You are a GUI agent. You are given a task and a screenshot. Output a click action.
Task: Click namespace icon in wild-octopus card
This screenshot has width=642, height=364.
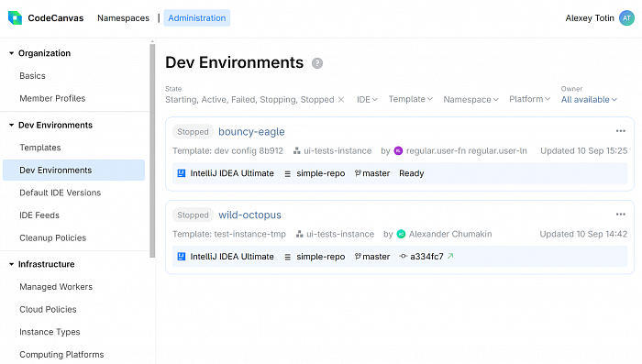300,234
